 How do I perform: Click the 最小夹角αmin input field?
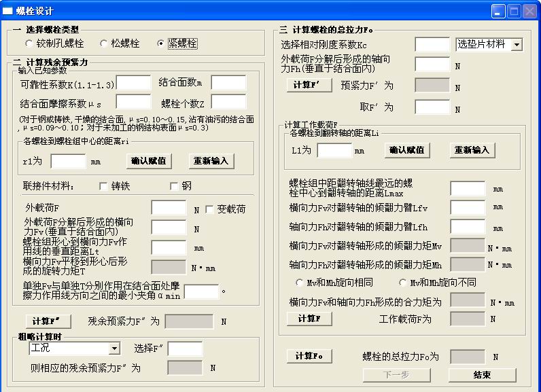201,291
